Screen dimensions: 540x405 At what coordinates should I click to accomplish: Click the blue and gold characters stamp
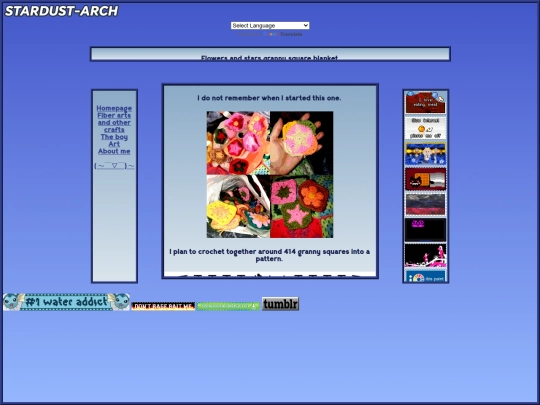[x=425, y=154]
